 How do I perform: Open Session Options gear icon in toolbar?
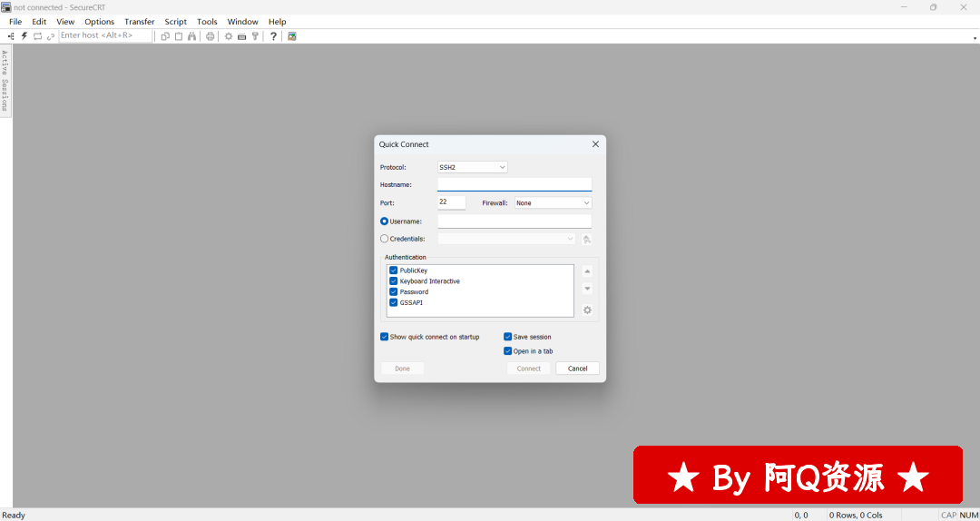point(229,36)
